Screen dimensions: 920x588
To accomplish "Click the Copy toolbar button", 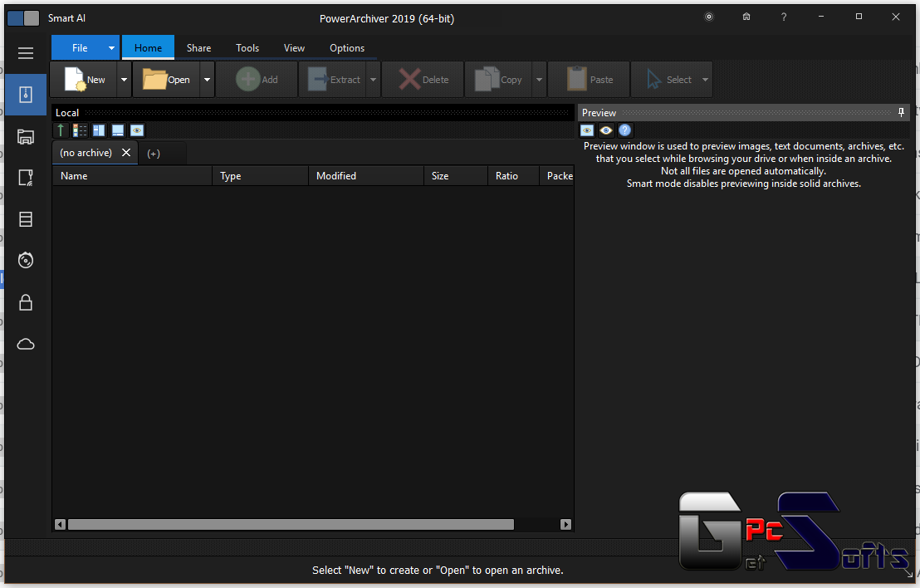I will click(499, 79).
